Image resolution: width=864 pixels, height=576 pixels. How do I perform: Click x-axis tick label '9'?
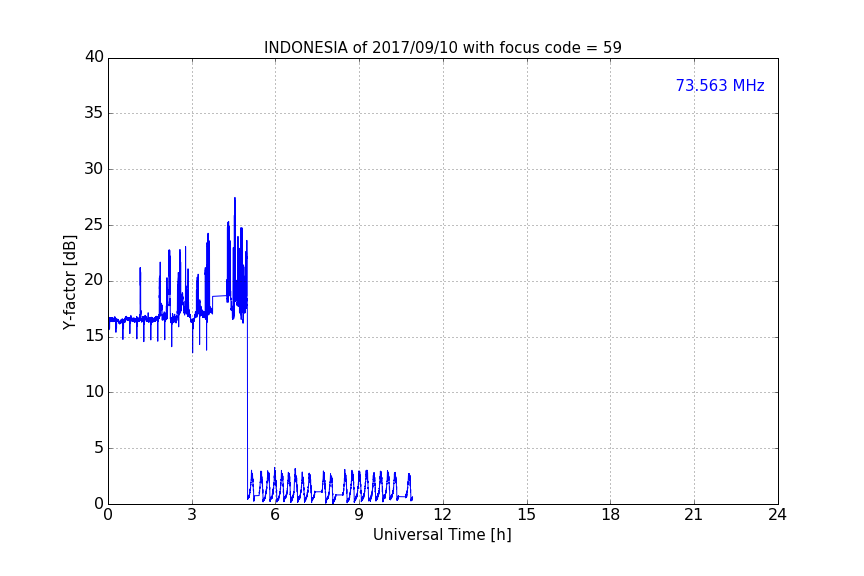[x=359, y=515]
